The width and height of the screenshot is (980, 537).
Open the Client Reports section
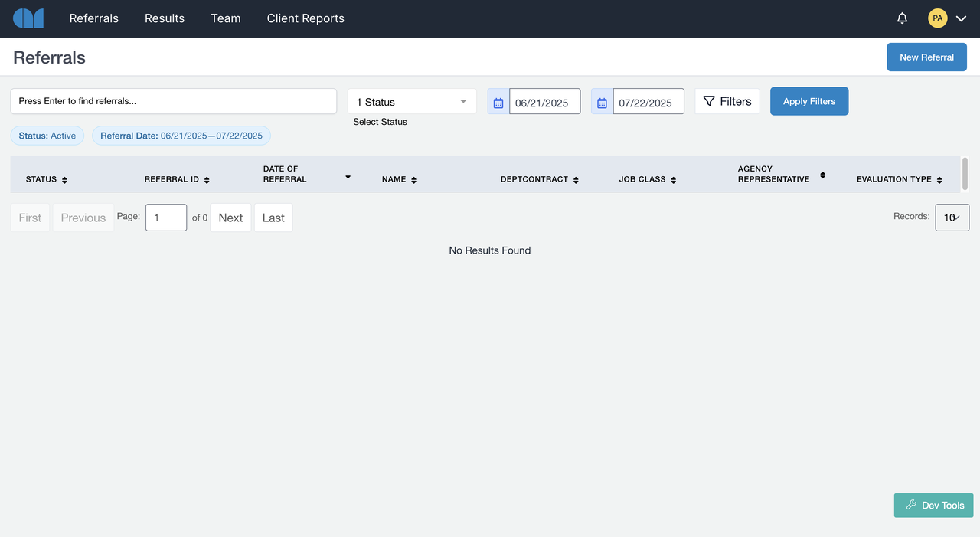coord(305,18)
